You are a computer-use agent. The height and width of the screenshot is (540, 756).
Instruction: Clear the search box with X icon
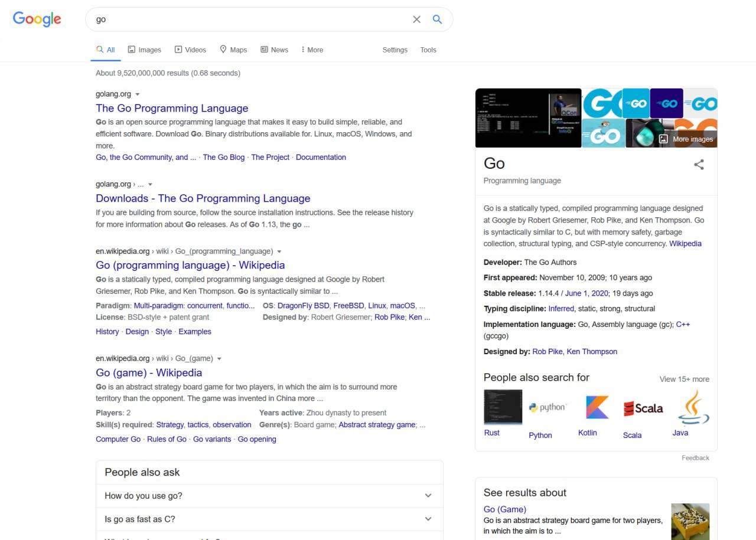(416, 19)
